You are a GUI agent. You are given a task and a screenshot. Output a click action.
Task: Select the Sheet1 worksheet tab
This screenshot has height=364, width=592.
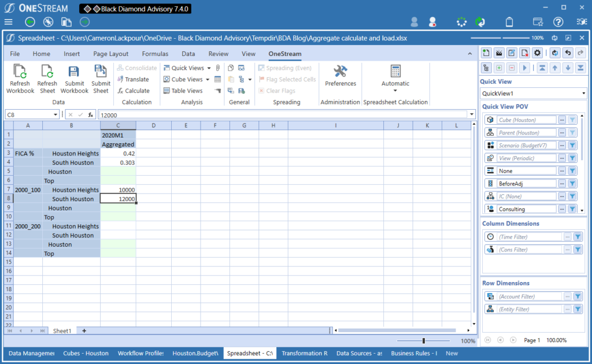pyautogui.click(x=62, y=331)
